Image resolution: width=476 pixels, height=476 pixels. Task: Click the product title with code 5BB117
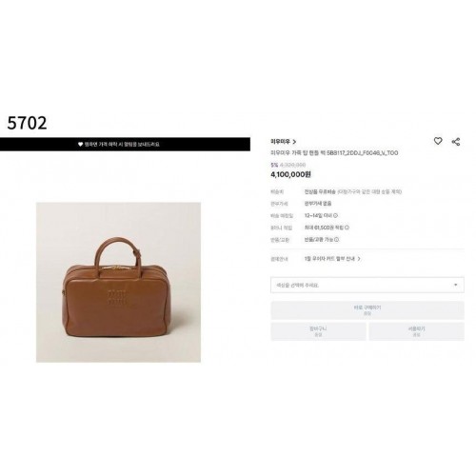point(334,153)
